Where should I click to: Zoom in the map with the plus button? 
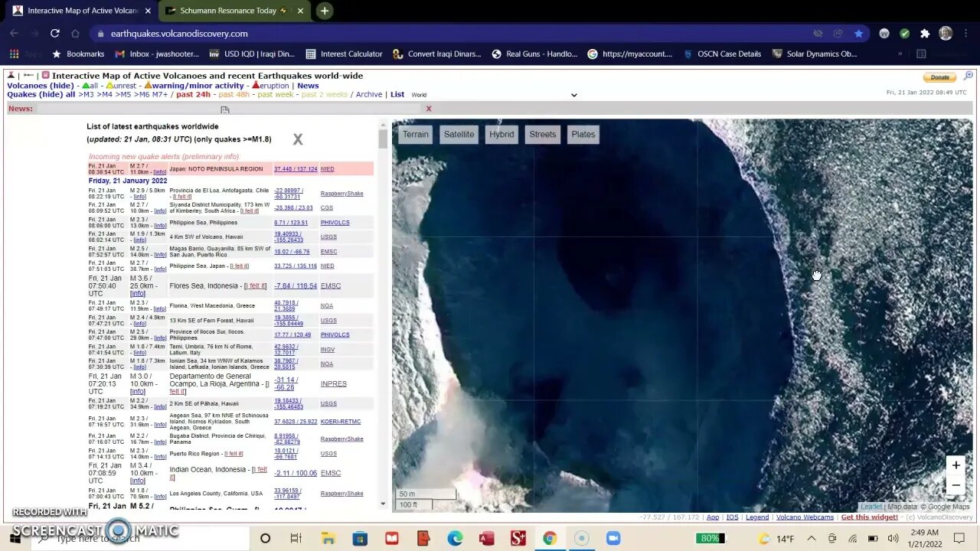point(955,465)
